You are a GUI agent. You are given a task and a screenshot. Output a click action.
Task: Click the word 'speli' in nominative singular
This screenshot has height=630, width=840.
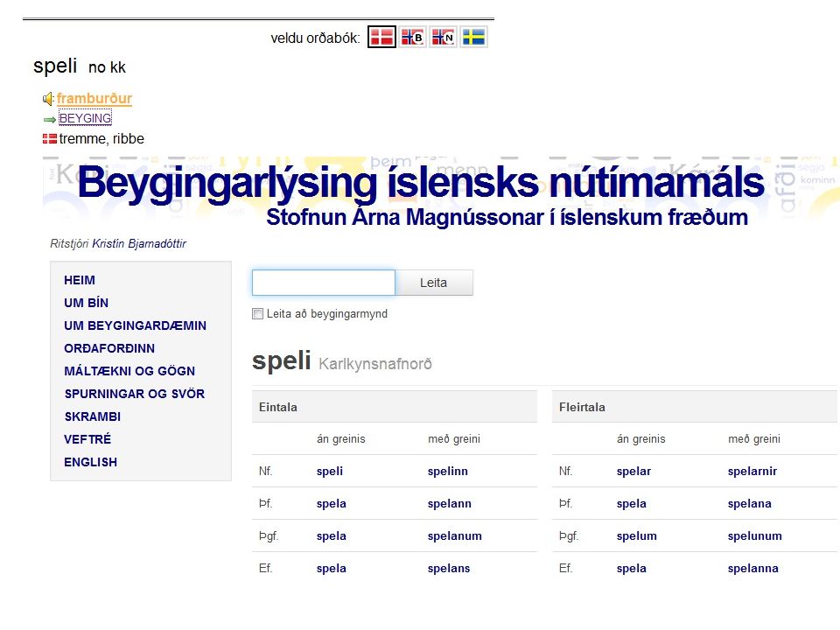[x=330, y=472]
